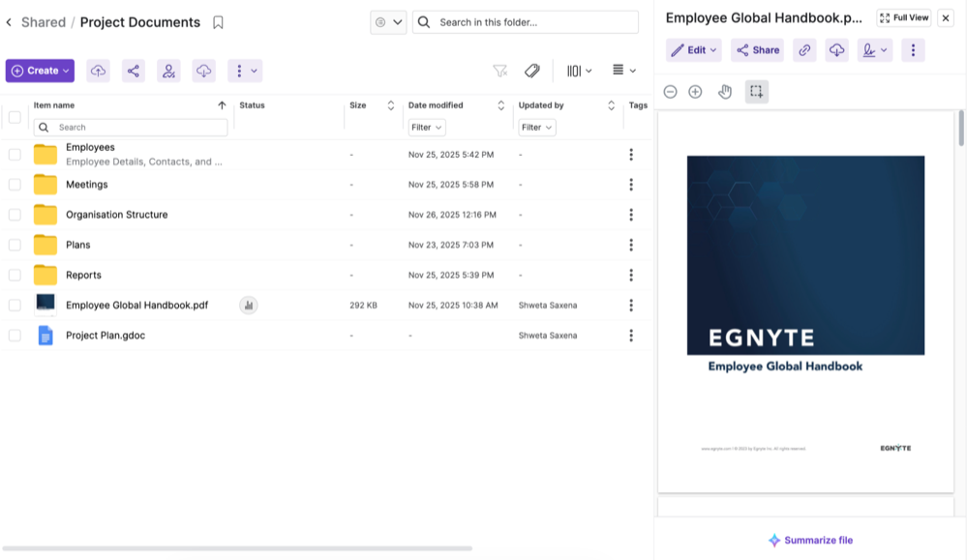
Task: Copy a link to Employee Global Handbook.pdf
Action: coord(804,49)
